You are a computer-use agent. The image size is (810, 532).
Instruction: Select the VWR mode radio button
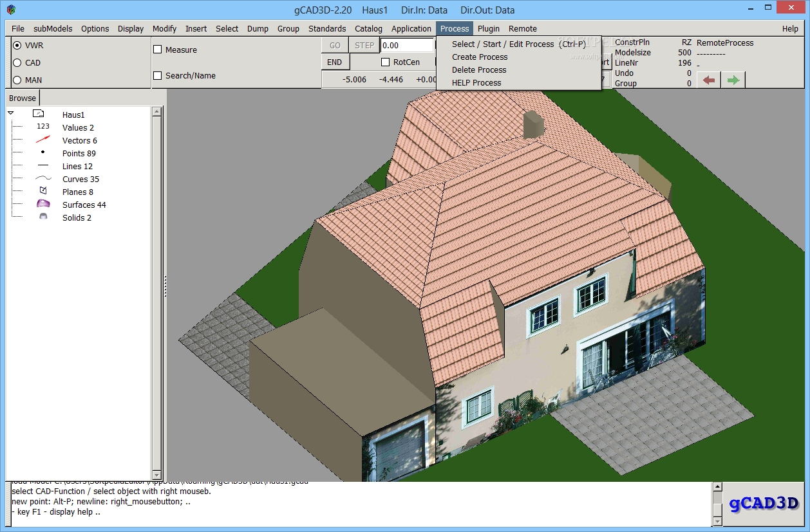tap(17, 46)
